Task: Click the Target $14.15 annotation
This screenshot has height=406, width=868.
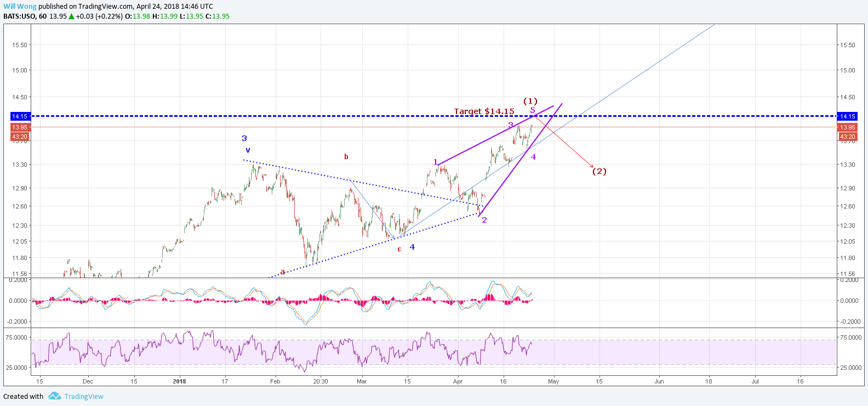Action: coord(484,111)
